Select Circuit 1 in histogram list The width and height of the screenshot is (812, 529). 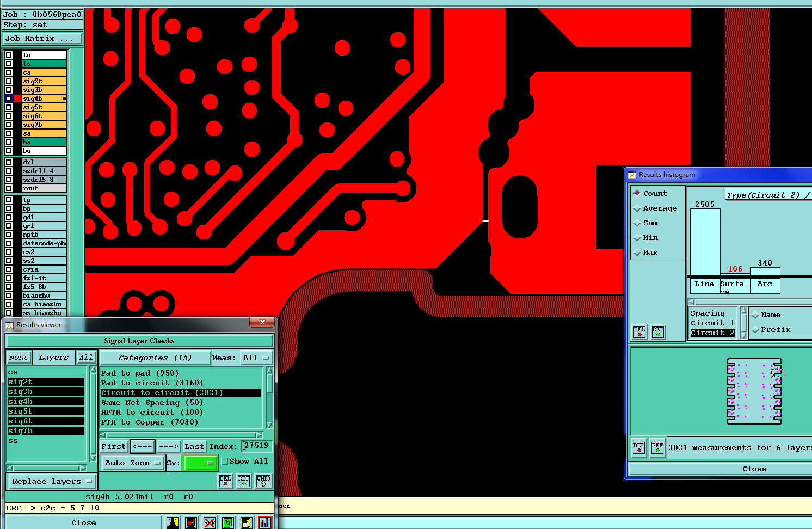tap(712, 323)
